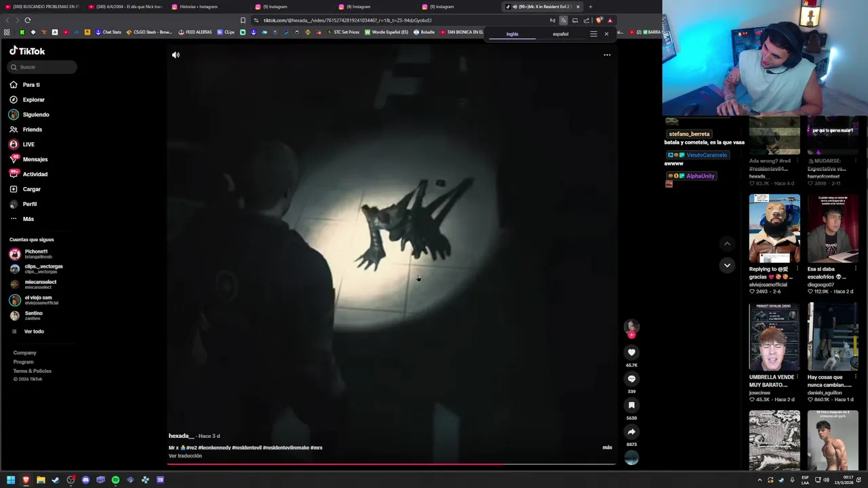Screen dimensions: 868x488
Task: Mute the TikTok video sound
Action: coord(176,55)
